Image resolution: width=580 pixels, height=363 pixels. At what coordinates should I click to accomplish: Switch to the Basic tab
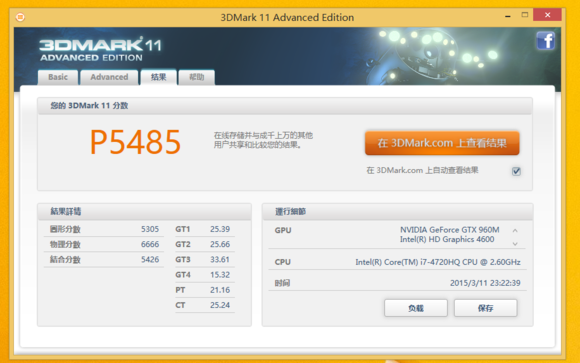point(58,77)
